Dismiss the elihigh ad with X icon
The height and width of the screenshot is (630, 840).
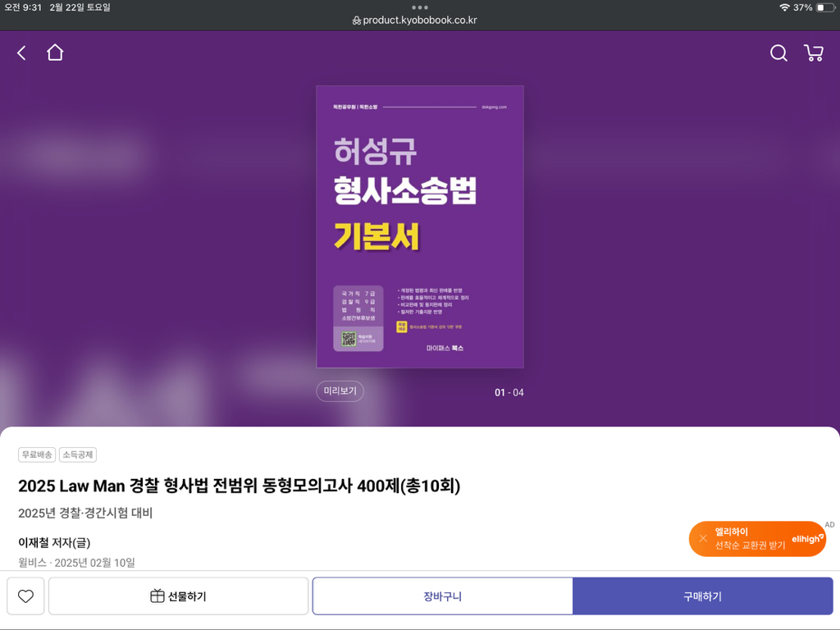pos(703,538)
